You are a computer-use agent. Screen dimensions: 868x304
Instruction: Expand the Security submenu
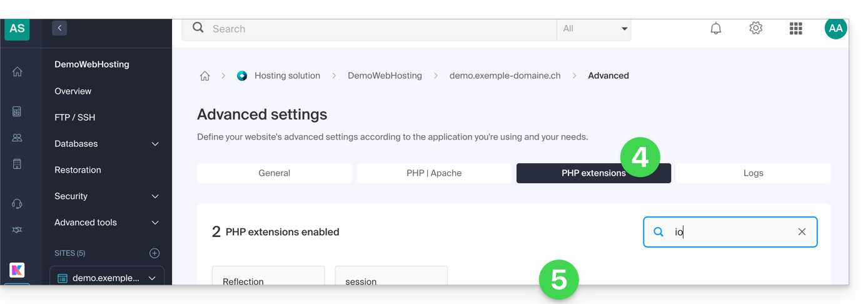click(155, 196)
